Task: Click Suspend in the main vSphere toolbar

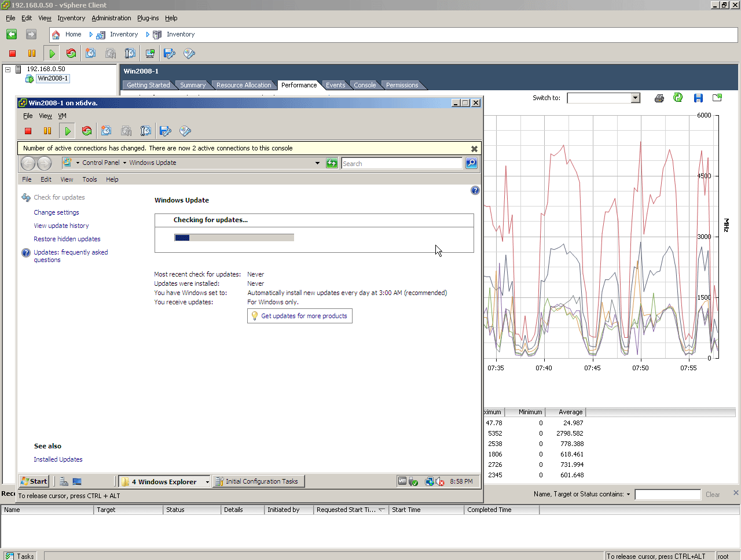Action: 32,53
